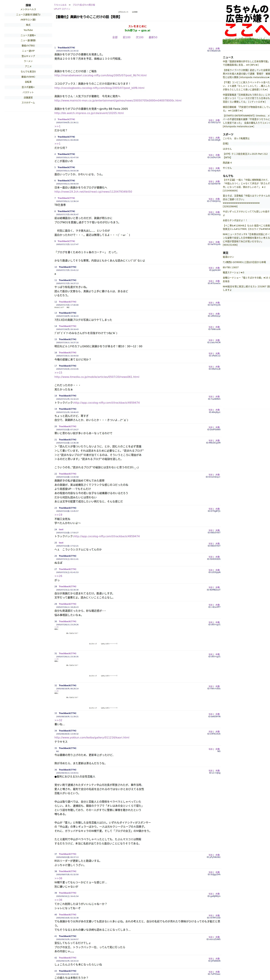Open the news19.2ch.net thread link in post 6
The height and width of the screenshot is (980, 270).
[x=93, y=192]
